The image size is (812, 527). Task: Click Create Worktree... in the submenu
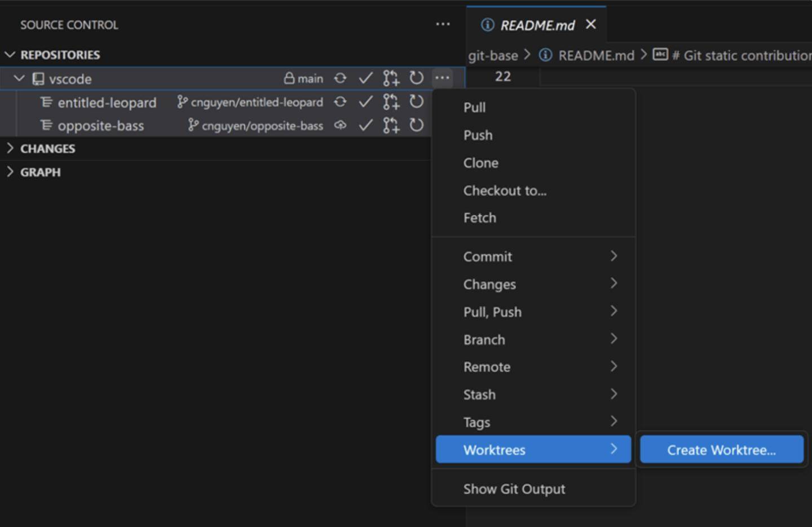(722, 450)
